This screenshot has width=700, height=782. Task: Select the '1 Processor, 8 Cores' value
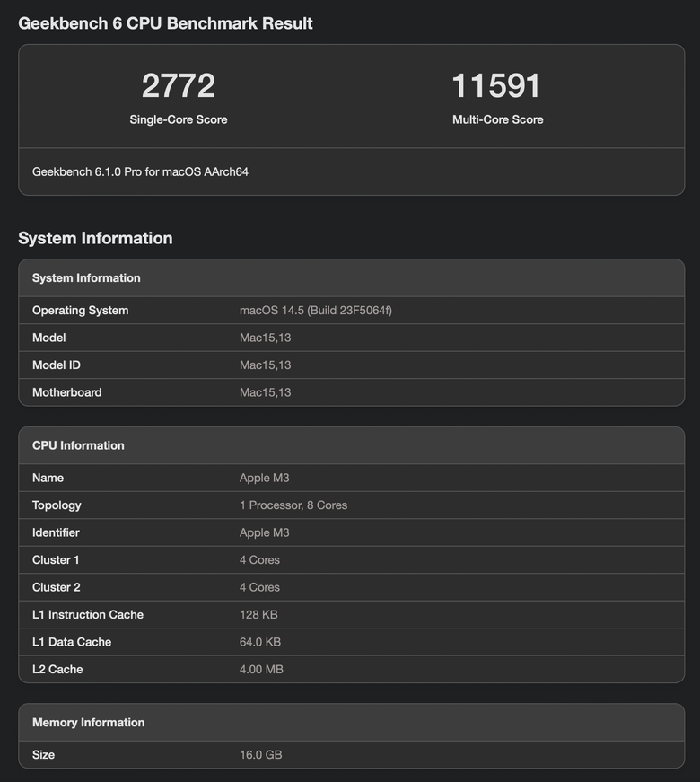click(x=293, y=505)
